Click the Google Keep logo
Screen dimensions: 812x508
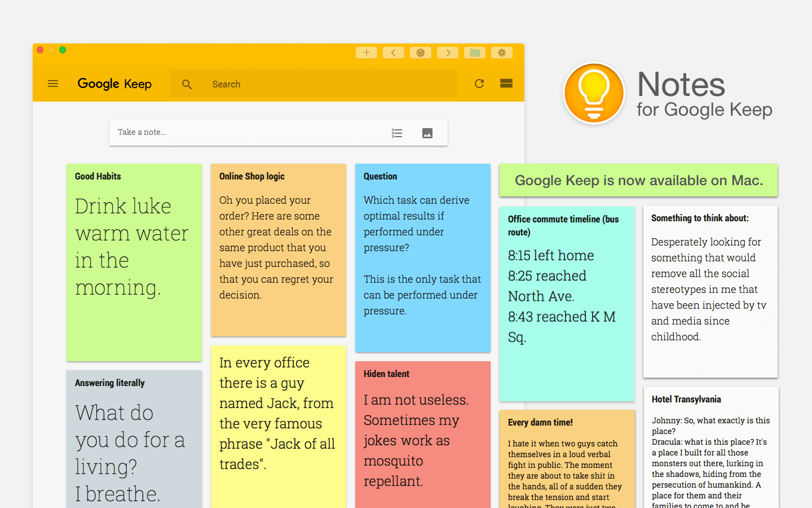tap(114, 84)
